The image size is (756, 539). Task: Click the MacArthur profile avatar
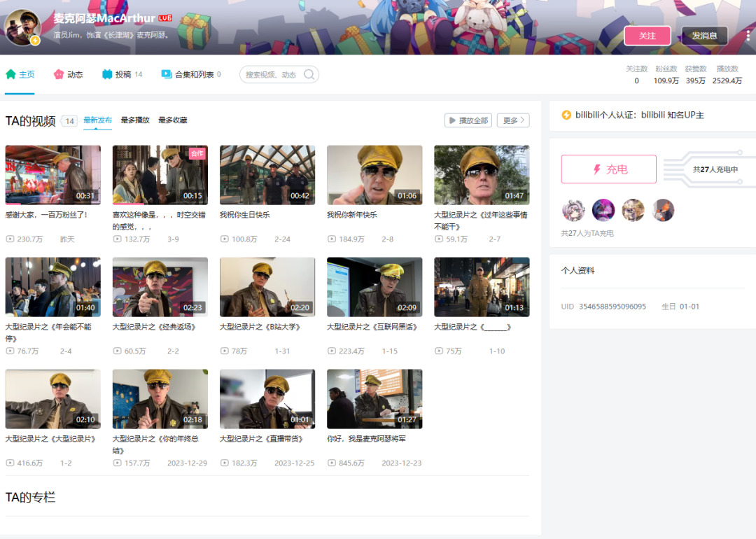[x=22, y=27]
